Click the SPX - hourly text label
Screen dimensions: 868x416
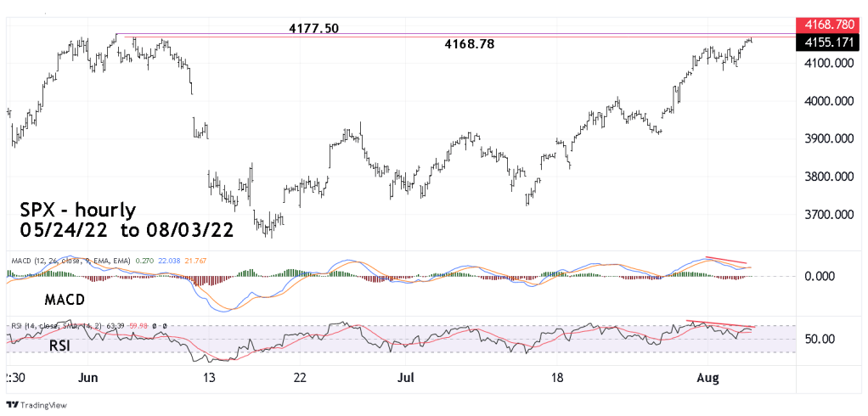pos(76,210)
